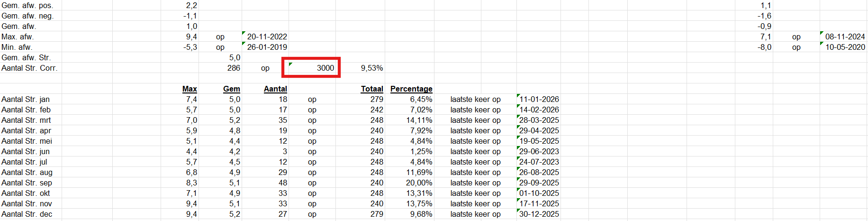868x221 pixels.
Task: Select the red-outlined cell containing 3000
Action: point(312,68)
